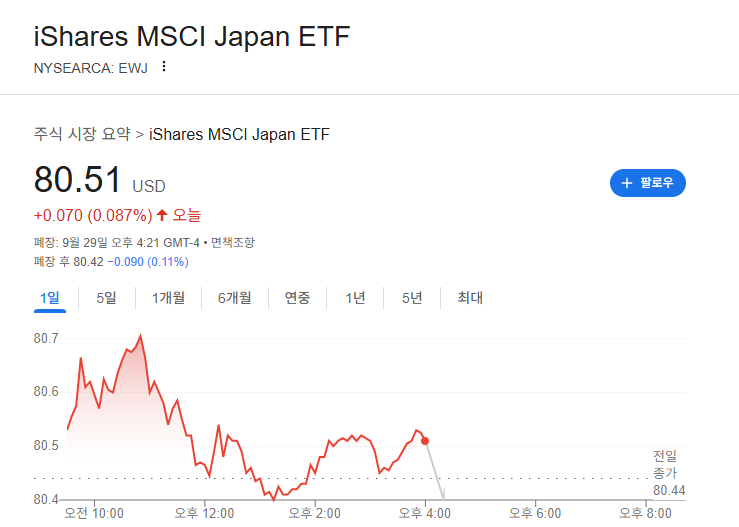Click the 오후 2:00 axis label
Screen dimensions: 739x527
pyautogui.click(x=314, y=513)
